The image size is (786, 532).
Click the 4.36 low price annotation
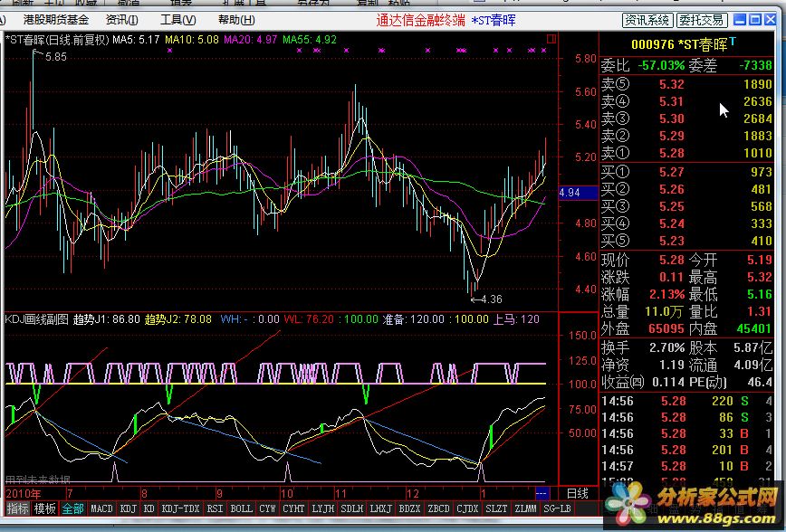491,299
